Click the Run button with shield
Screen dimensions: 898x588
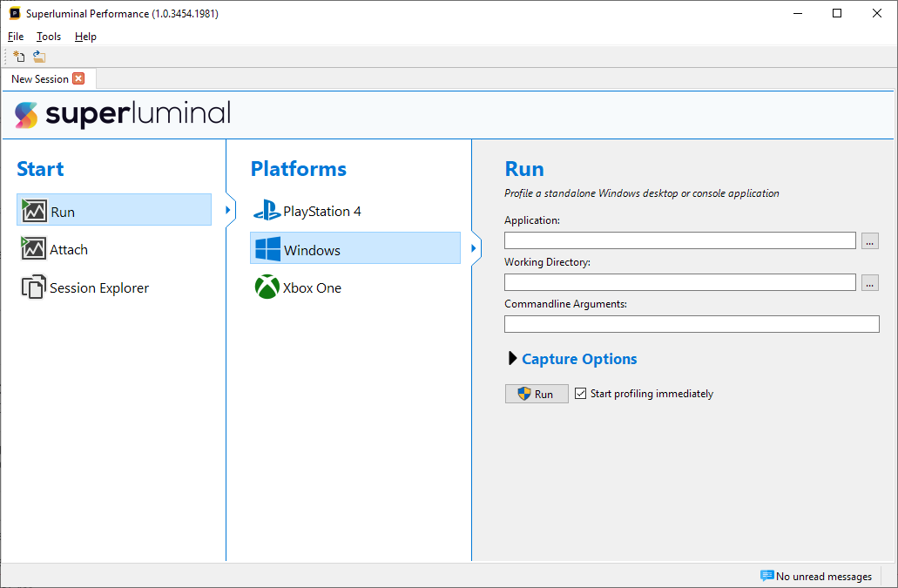coord(537,394)
